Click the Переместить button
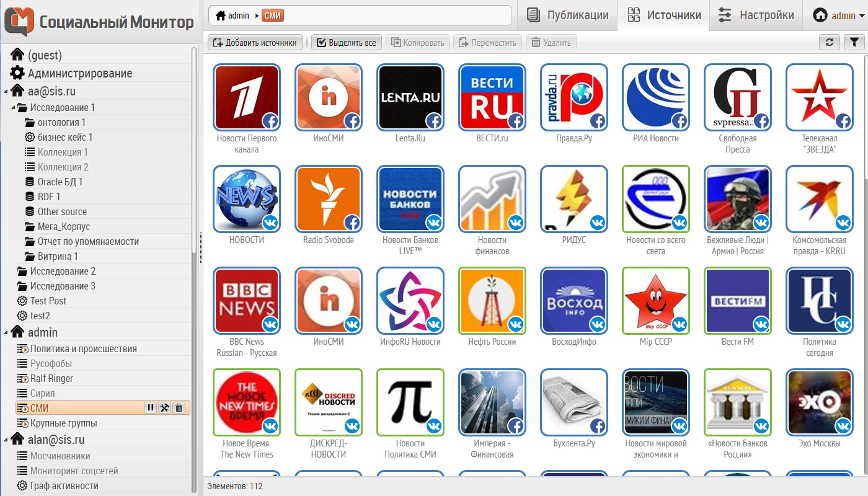The width and height of the screenshot is (868, 496). tap(488, 43)
